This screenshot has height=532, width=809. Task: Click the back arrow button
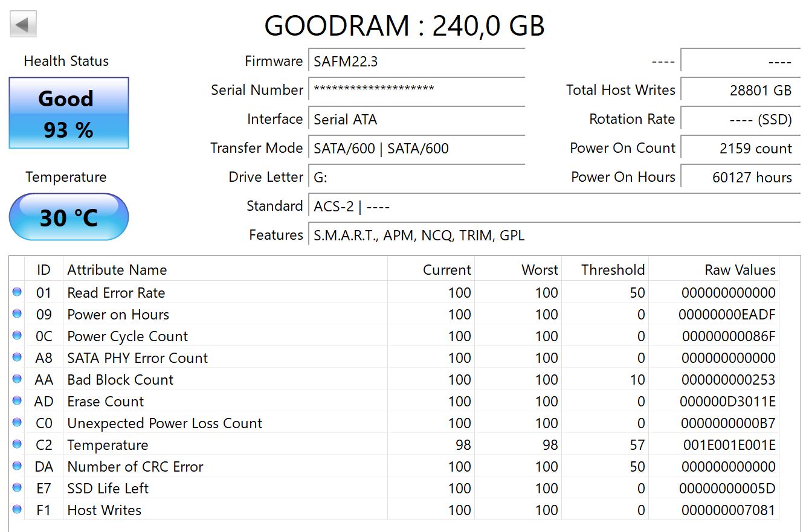[24, 24]
